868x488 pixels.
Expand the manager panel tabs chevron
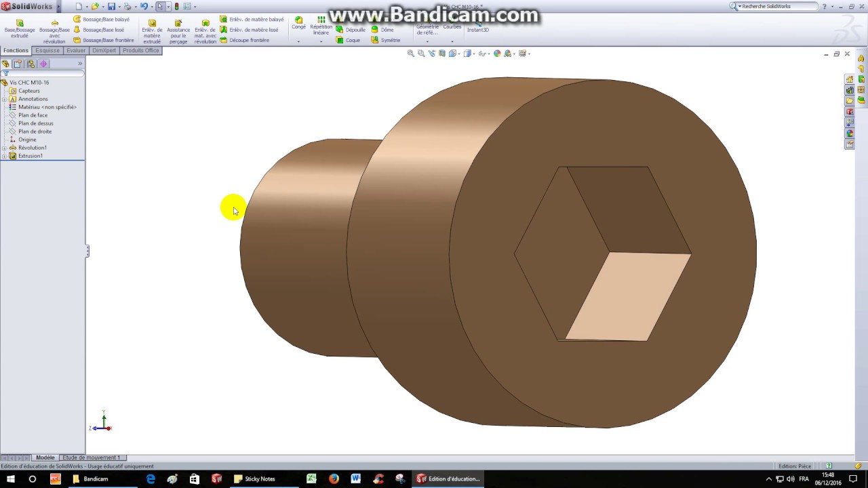[80, 64]
